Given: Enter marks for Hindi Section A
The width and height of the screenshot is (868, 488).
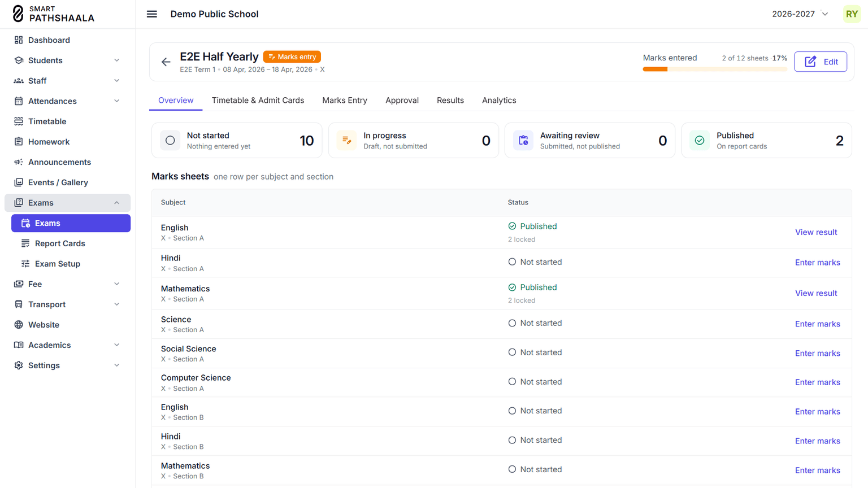Looking at the screenshot, I should point(818,263).
